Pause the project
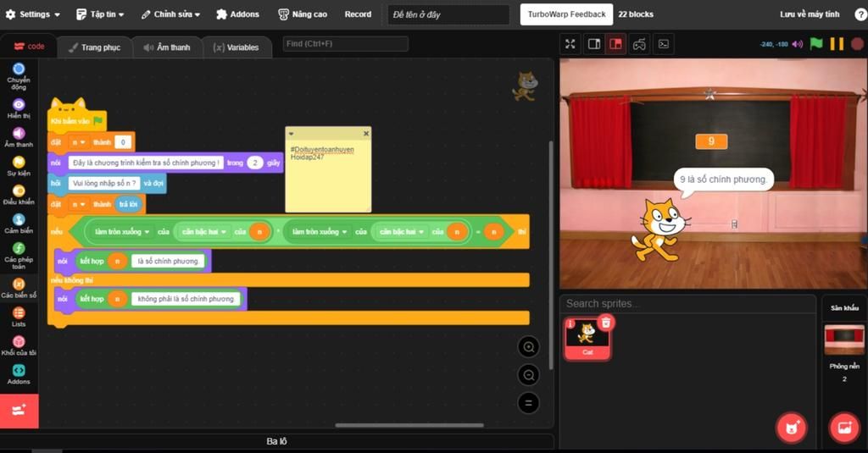The image size is (868, 453). 837,44
